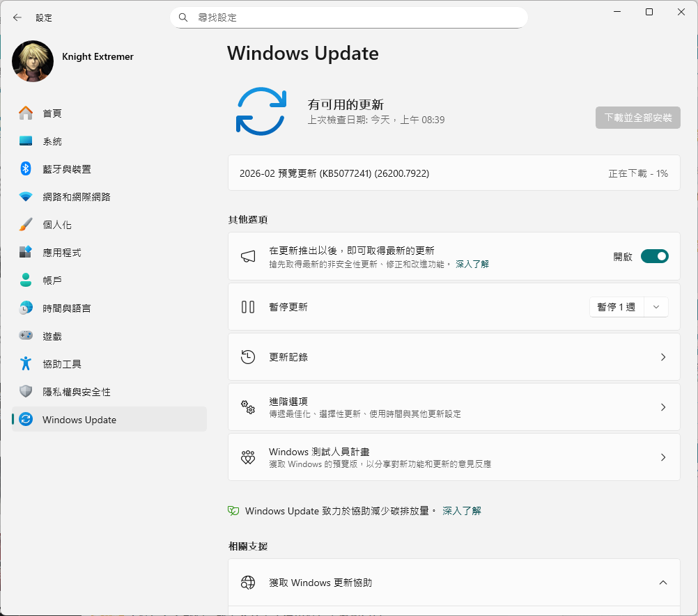This screenshot has width=698, height=616.
Task: Click the globe clock icon for 時間與語言
Action: [x=26, y=308]
